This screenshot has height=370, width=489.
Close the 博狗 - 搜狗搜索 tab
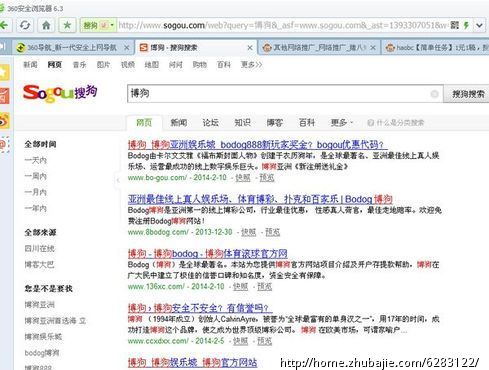250,48
